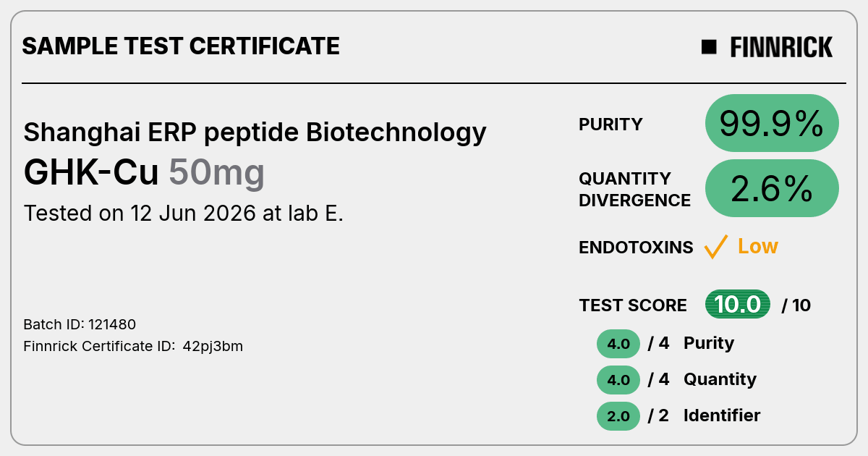Select the Shanghai ERP peptide Biotechnology vendor name

coord(255,132)
